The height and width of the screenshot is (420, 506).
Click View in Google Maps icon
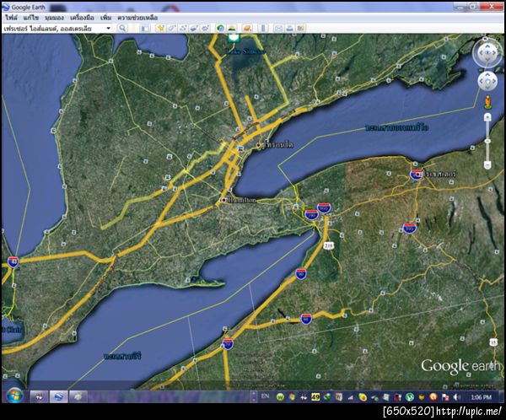(301, 29)
